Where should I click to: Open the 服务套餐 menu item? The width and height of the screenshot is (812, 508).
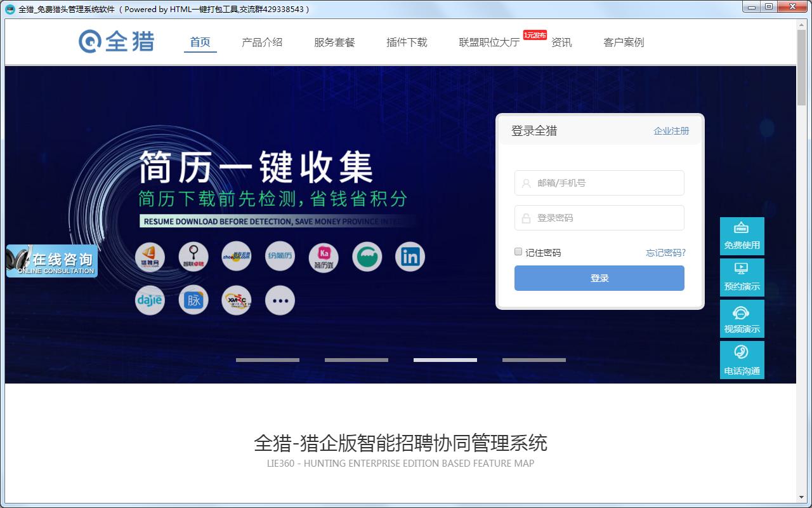pyautogui.click(x=334, y=43)
